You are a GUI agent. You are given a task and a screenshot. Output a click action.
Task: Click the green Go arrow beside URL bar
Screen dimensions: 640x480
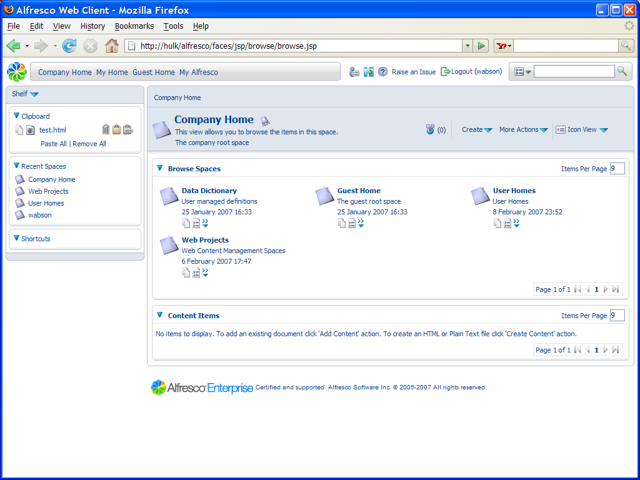[x=481, y=46]
